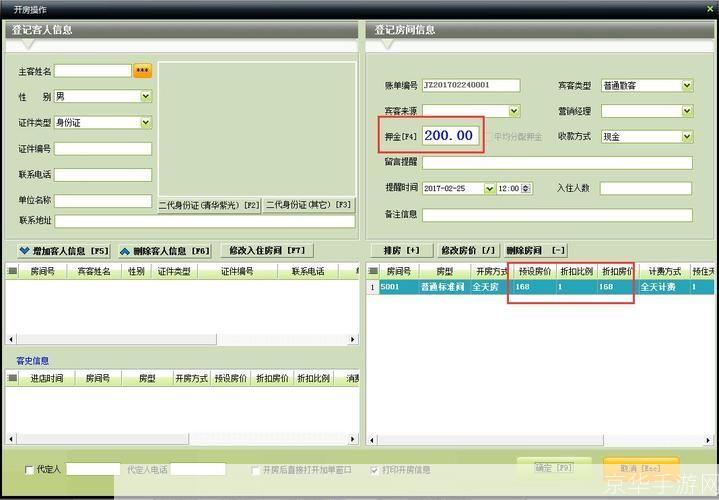Click the 账单编号 field JZ201702240001

[x=471, y=85]
